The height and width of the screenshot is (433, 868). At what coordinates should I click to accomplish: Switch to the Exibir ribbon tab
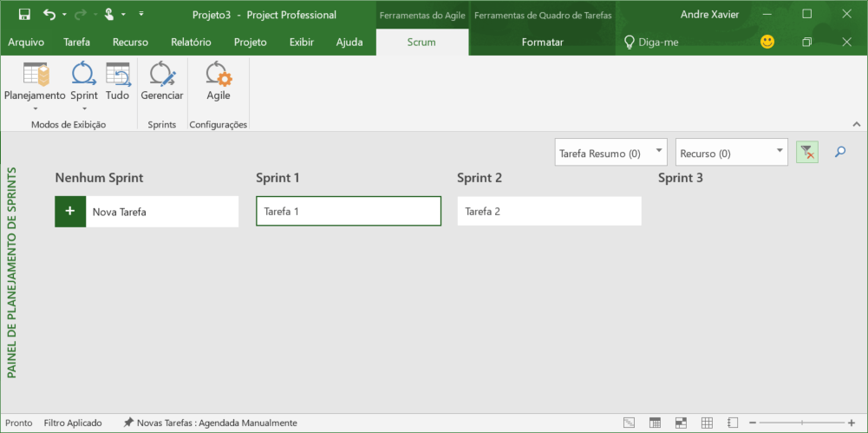coord(302,42)
